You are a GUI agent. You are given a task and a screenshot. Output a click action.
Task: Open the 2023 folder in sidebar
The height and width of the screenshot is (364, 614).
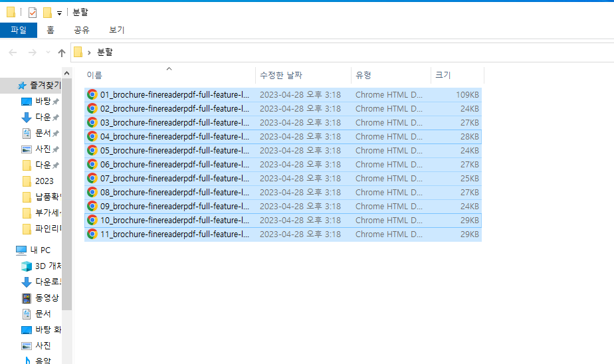[39, 181]
